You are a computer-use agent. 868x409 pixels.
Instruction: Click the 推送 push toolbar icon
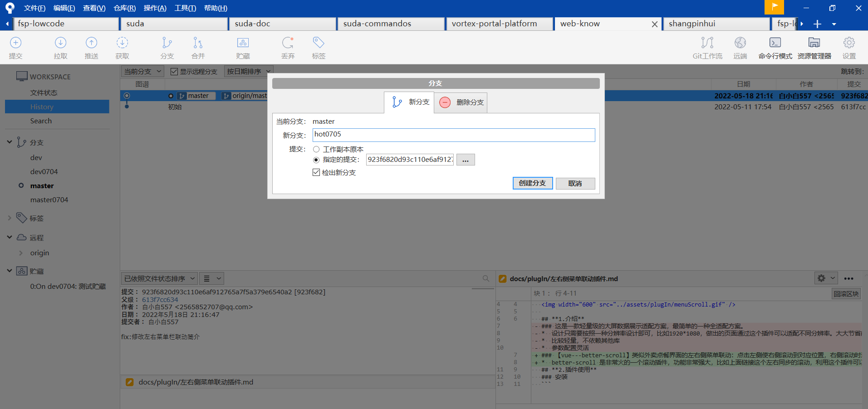click(x=91, y=43)
